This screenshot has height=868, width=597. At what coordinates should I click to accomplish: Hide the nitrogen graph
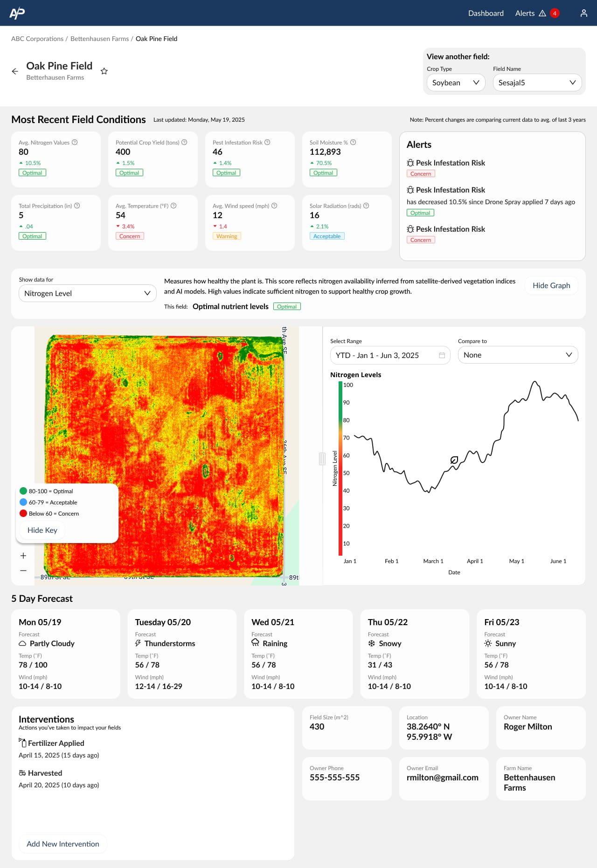pos(551,285)
